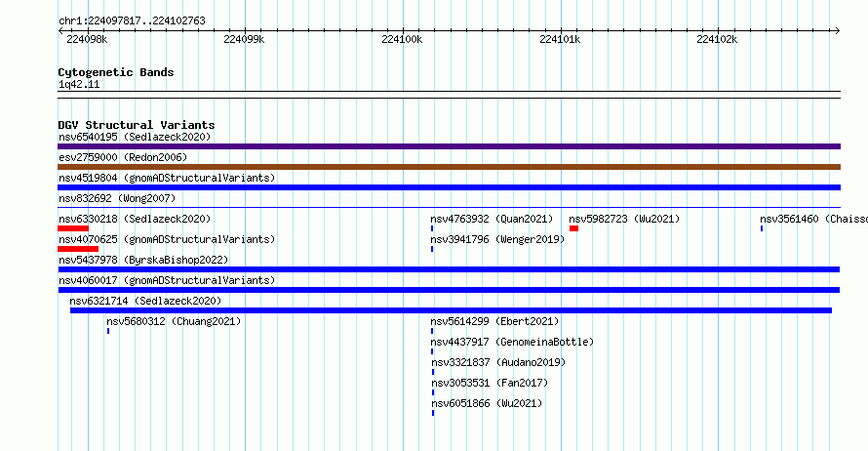Open nsv4519804 (gnomADStructuralVariants) label
The height and width of the screenshot is (451, 868).
(x=167, y=178)
